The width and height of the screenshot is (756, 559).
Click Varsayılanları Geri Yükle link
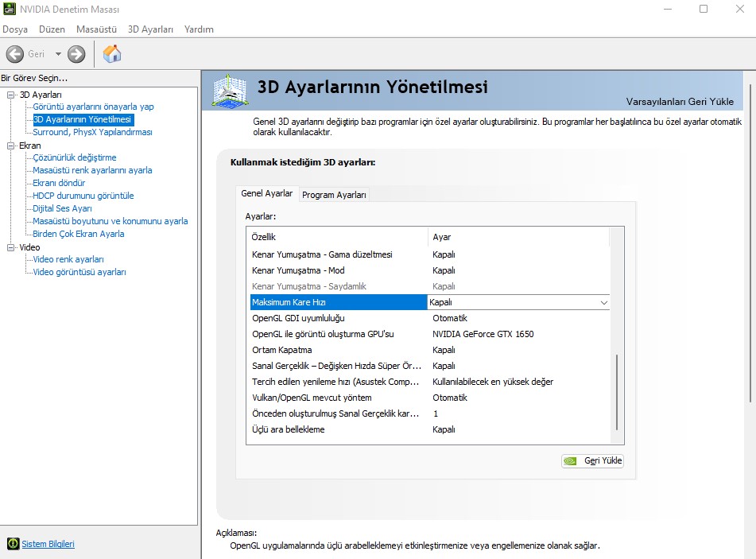[680, 102]
